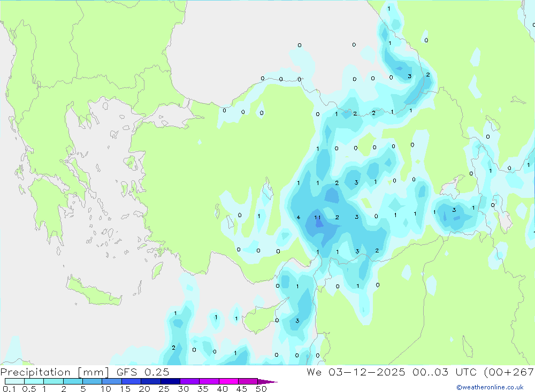The image size is (535, 392).
Task: Pick the legend swatch between 20 and 25
Action: (x=151, y=381)
